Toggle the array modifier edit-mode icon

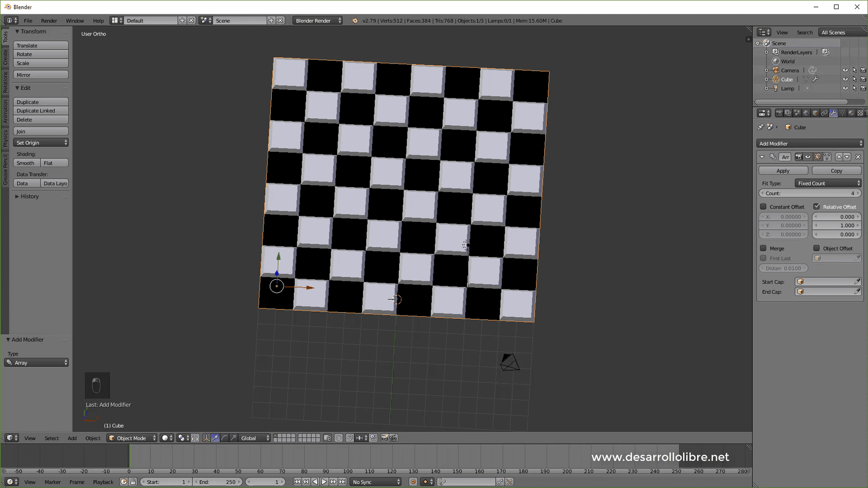pos(818,157)
